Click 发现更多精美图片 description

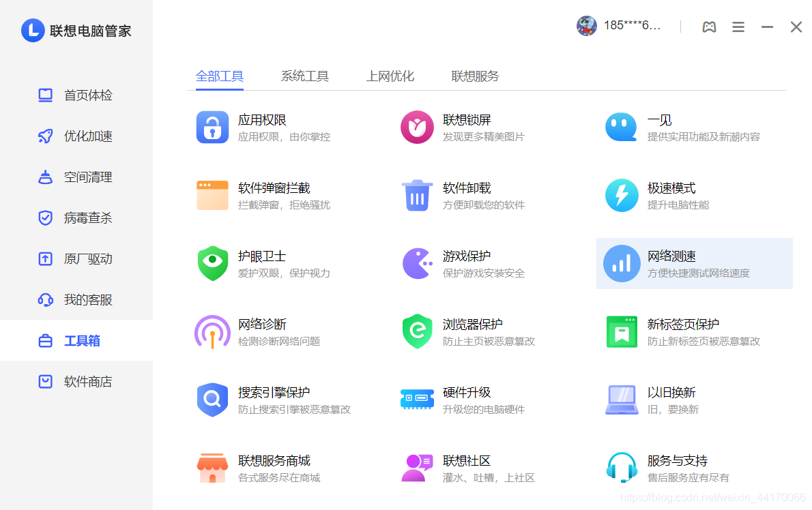coord(484,137)
